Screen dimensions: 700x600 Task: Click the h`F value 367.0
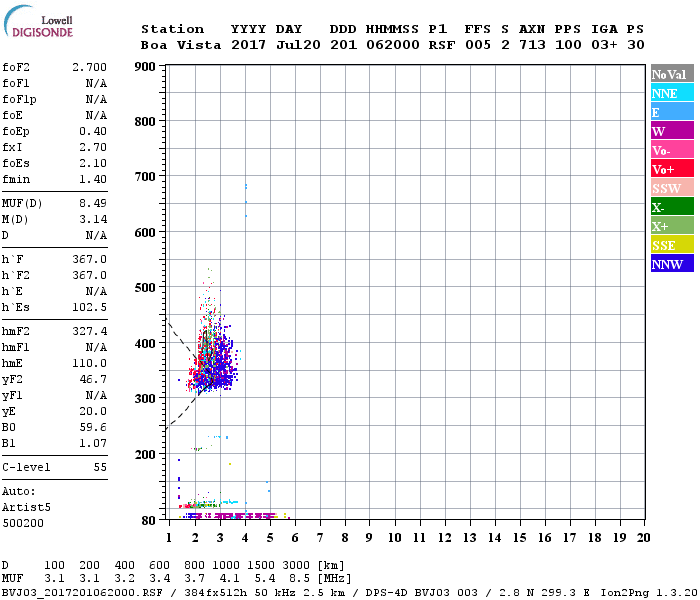tap(89, 259)
